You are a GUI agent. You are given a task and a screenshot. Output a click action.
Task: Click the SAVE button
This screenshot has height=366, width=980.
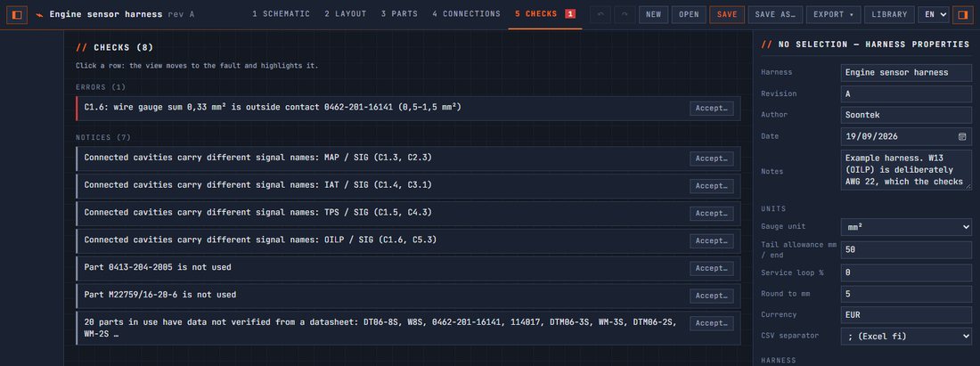click(727, 14)
